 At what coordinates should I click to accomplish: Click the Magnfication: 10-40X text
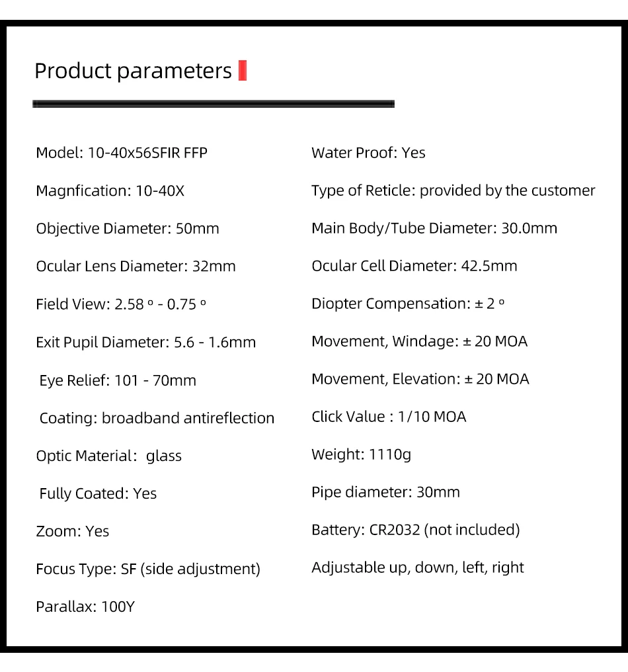point(110,191)
